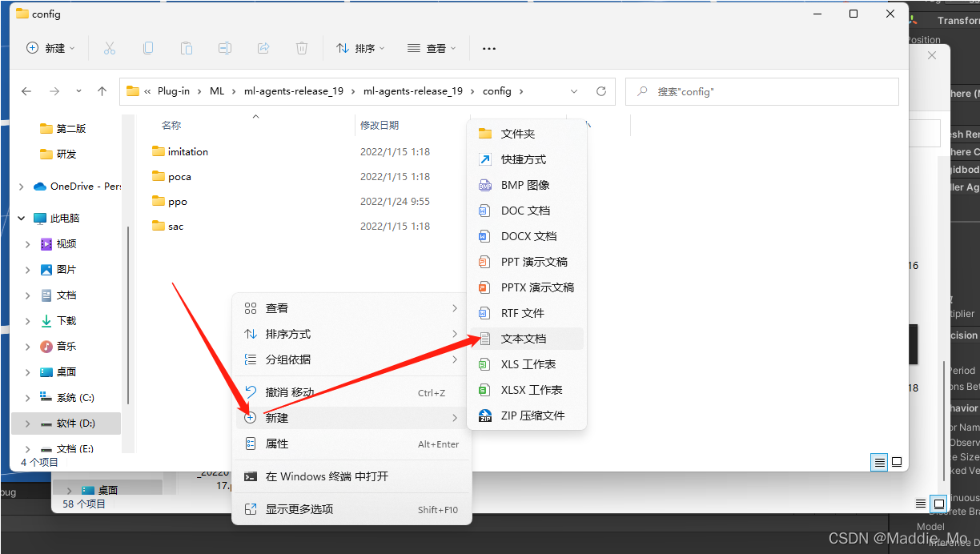Click 撤消 移动 in context menu

pyautogui.click(x=351, y=392)
